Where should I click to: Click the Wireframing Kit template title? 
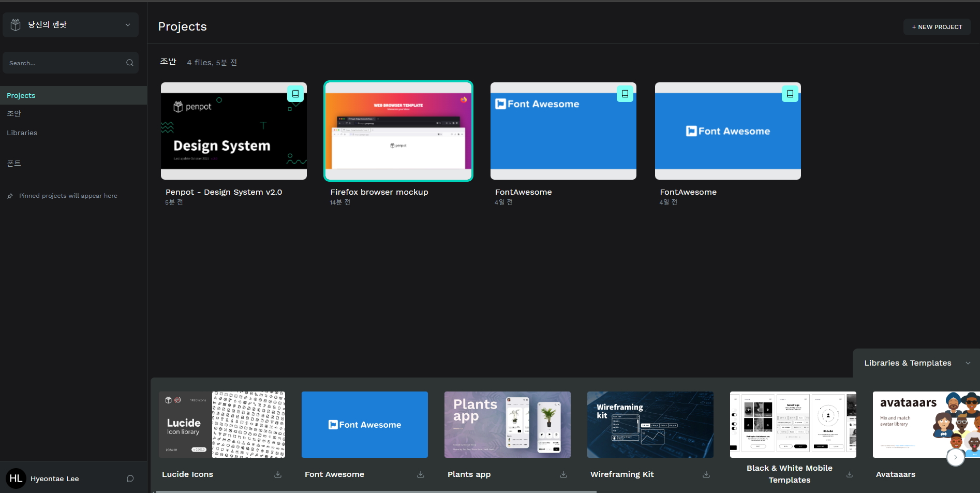click(622, 474)
